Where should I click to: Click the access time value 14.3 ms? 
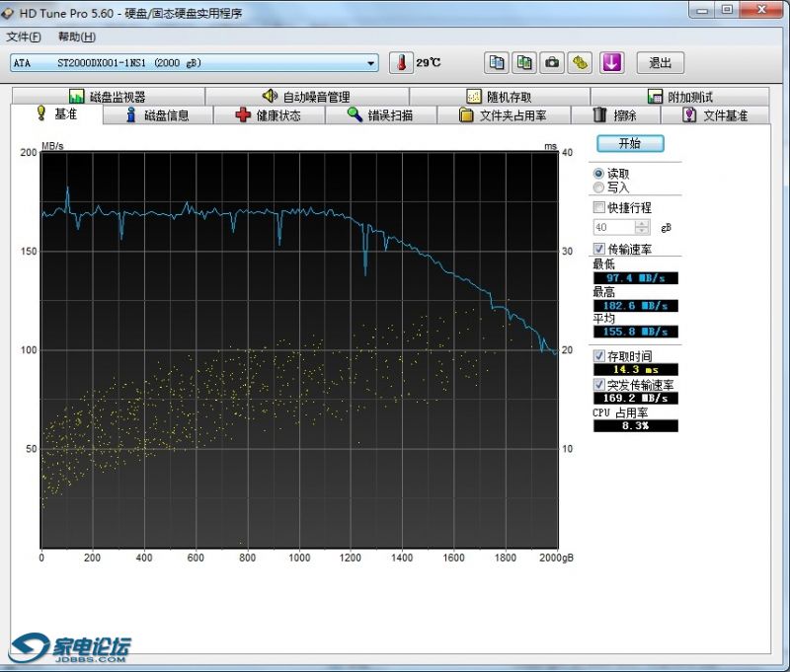pyautogui.click(x=635, y=369)
